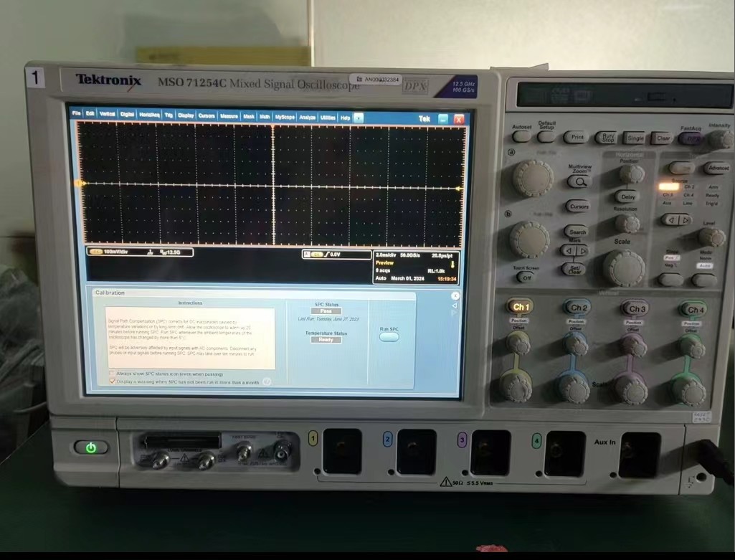Screen dimensions: 735x560
Task: Uncheck the SPC monthly warning checkbox
Action: point(112,381)
